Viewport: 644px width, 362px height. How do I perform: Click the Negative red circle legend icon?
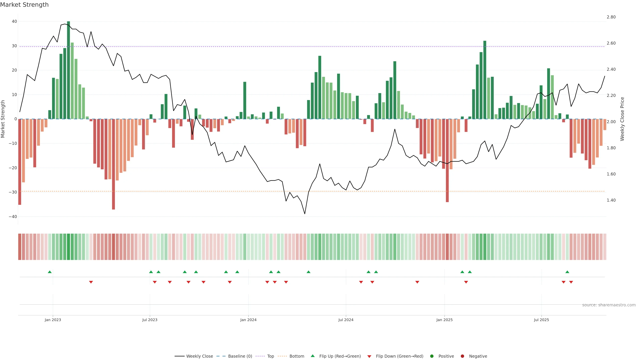tap(462, 356)
